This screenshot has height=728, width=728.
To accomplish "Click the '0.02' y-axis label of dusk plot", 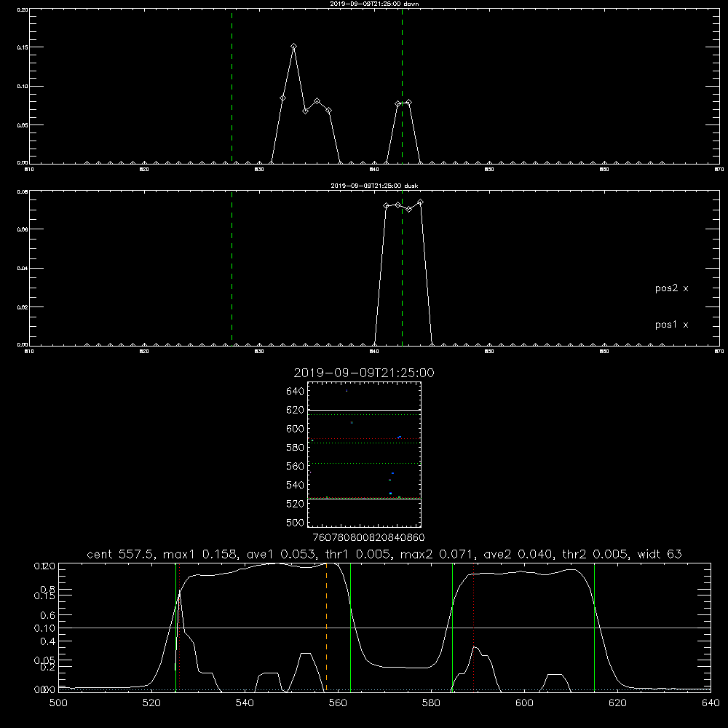I will (23, 307).
